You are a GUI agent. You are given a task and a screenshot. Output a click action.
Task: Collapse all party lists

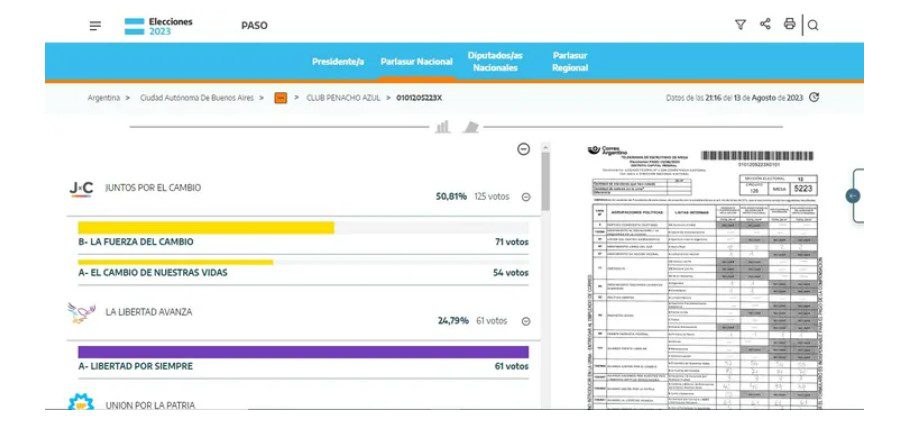[523, 149]
